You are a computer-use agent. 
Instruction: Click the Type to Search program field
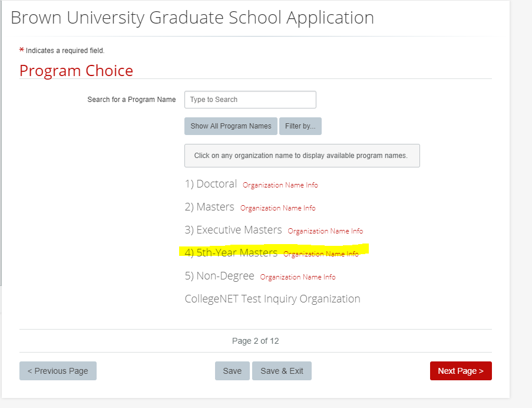250,100
